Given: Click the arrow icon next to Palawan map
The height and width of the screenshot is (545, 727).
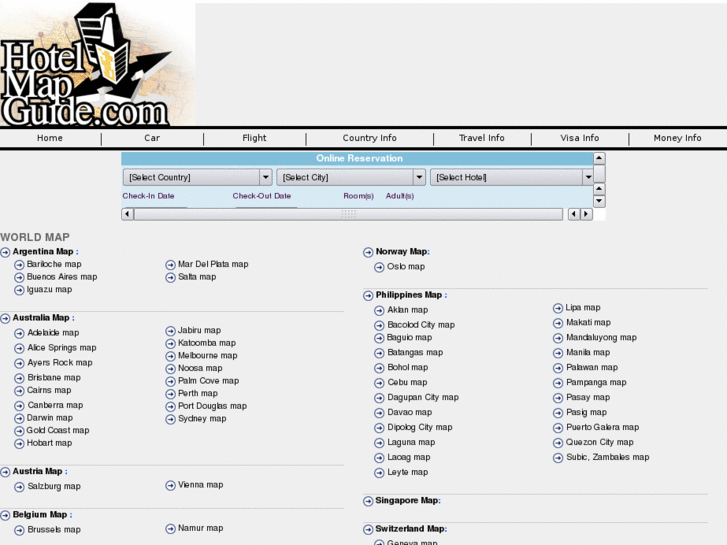Looking at the screenshot, I should coord(558,368).
